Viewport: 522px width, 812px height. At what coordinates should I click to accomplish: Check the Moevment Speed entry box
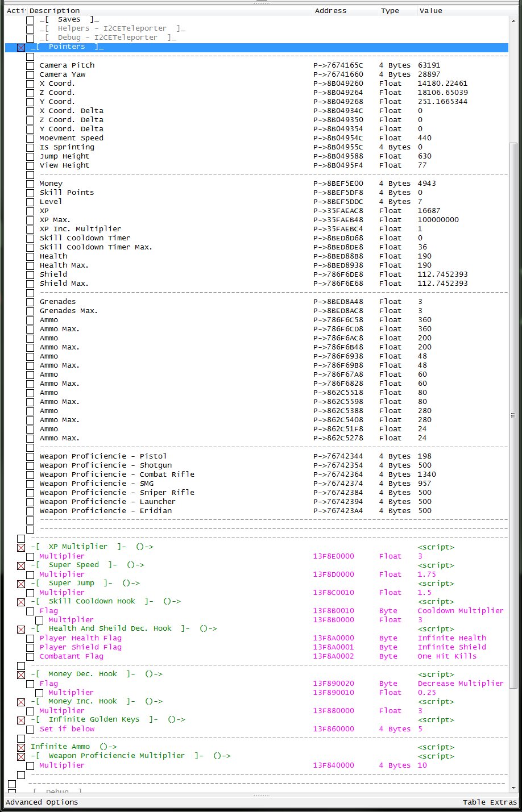pos(30,139)
